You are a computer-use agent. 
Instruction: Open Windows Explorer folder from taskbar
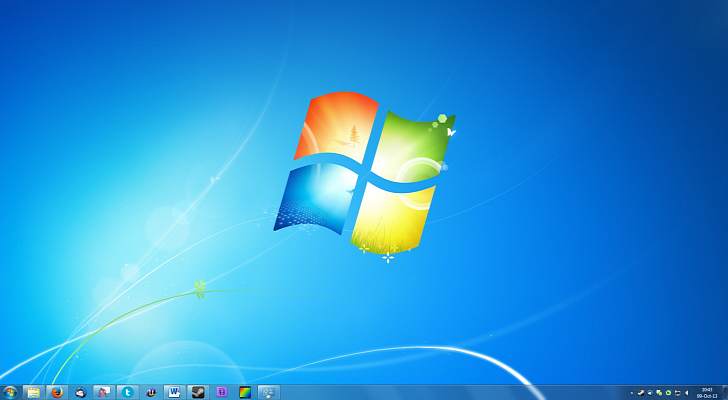[x=33, y=392]
